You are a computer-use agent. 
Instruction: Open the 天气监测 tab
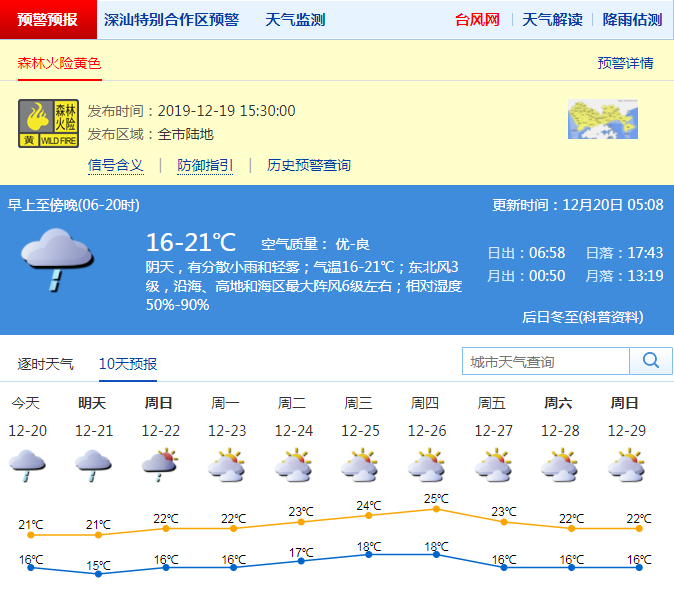click(295, 19)
